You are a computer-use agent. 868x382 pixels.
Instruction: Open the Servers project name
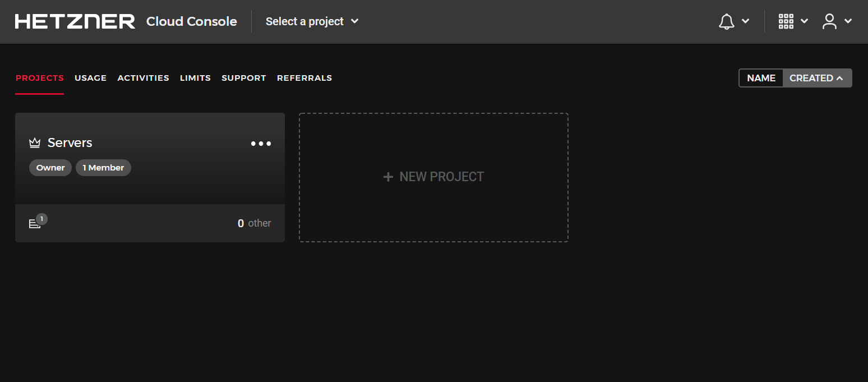[x=70, y=143]
